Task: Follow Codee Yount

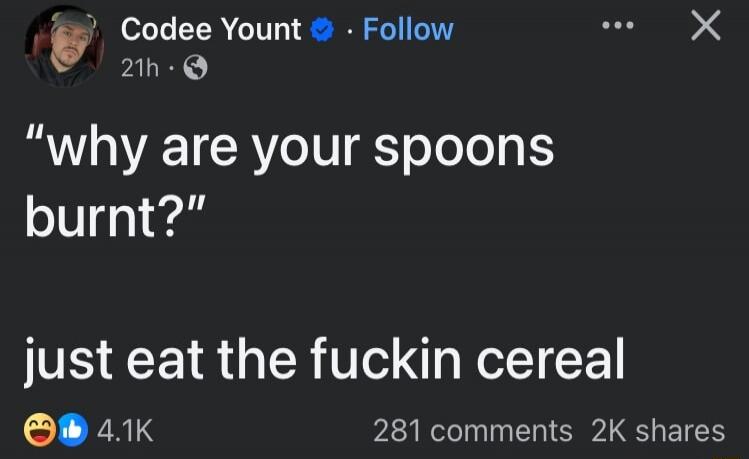Action: (x=408, y=30)
